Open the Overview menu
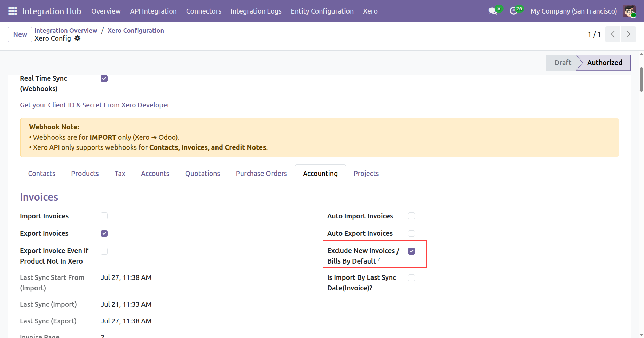Screen dimensions: 644x338 106,11
